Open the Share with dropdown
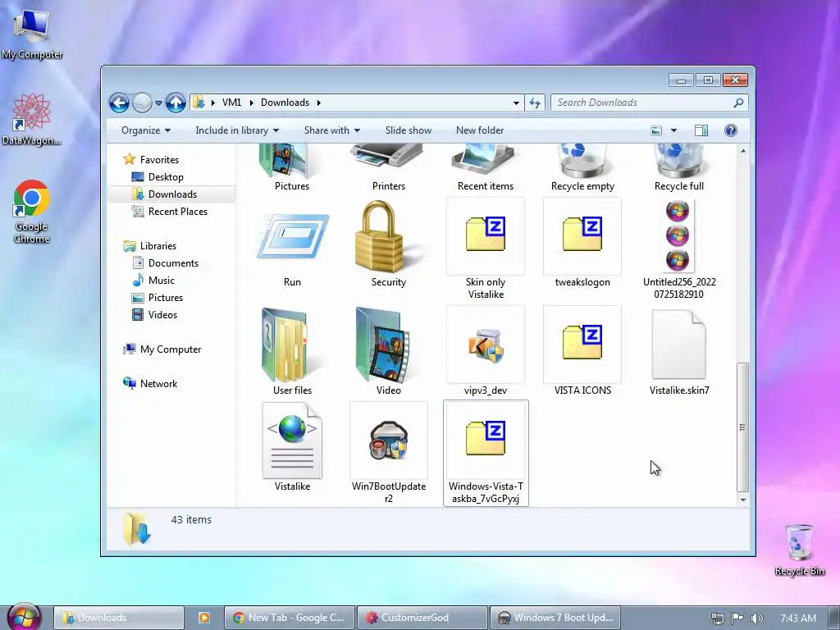This screenshot has width=840, height=630. click(331, 130)
